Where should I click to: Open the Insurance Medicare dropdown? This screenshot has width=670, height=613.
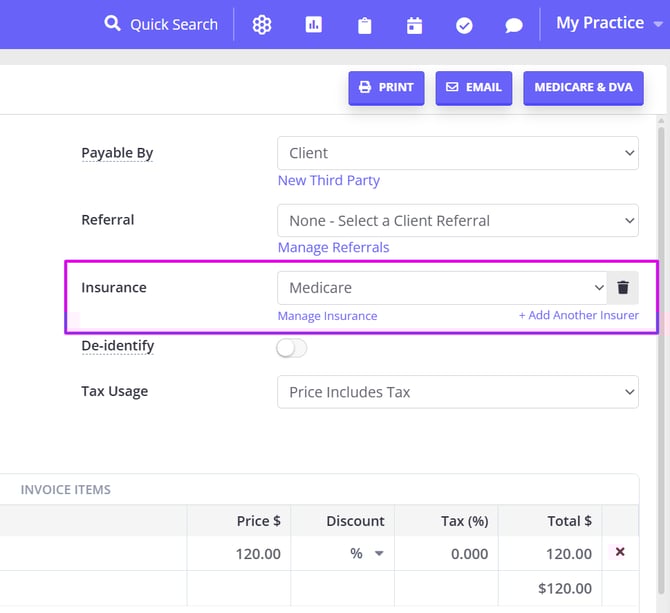pos(442,288)
